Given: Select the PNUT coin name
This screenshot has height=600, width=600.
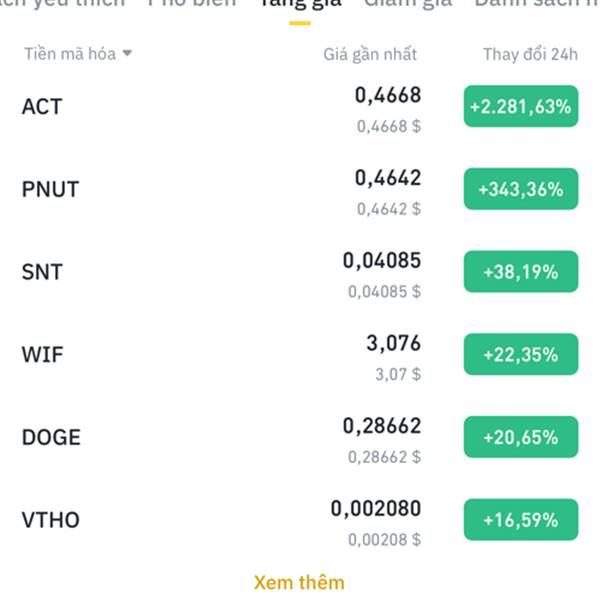Looking at the screenshot, I should tap(50, 189).
